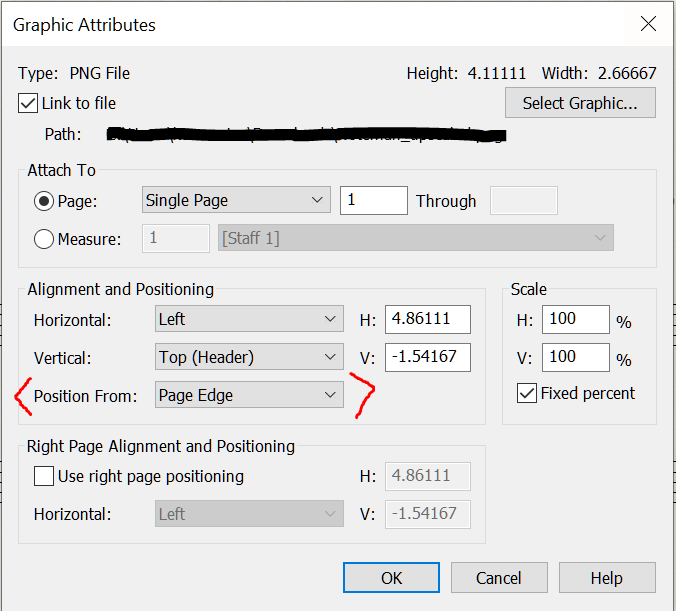Enable Use right page positioning checkbox
This screenshot has height=611, width=676.
[44, 477]
